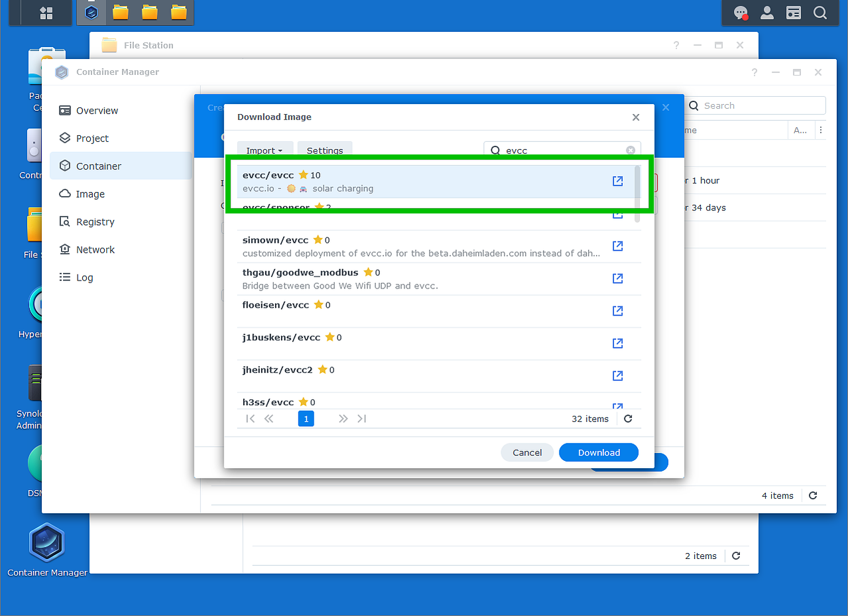Open the DSM Main Menu icon
The height and width of the screenshot is (616, 848).
click(x=46, y=13)
